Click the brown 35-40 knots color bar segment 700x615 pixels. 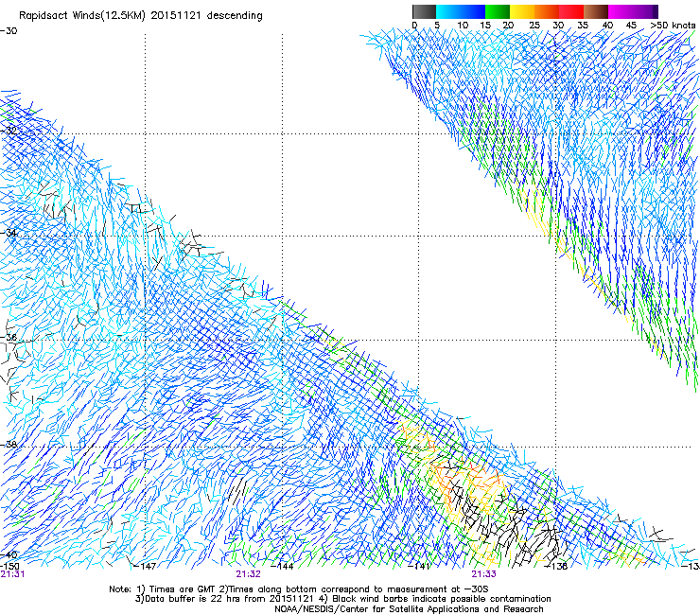pos(596,11)
